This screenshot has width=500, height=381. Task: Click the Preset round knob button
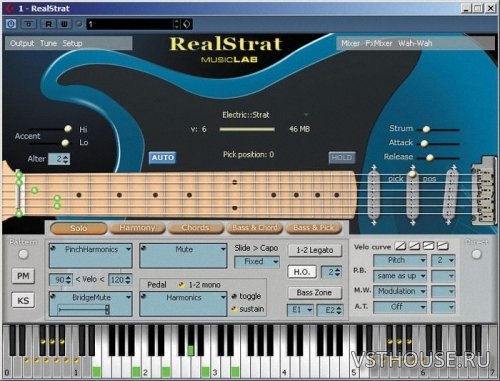[476, 254]
